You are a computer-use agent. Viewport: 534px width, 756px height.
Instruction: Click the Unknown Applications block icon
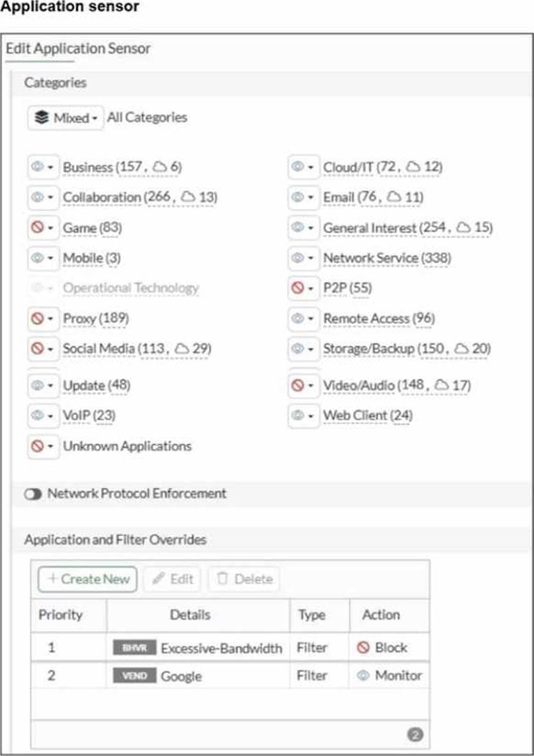(38, 447)
